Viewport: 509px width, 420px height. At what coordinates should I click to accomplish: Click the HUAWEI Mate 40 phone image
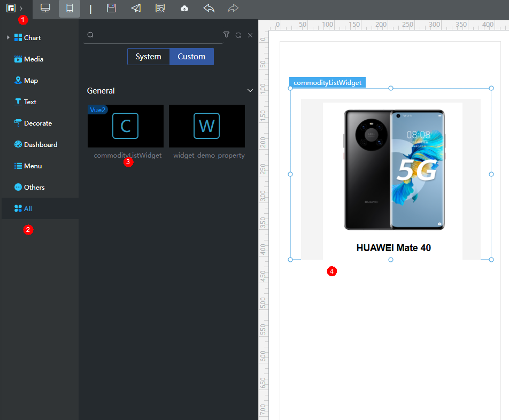click(394, 169)
